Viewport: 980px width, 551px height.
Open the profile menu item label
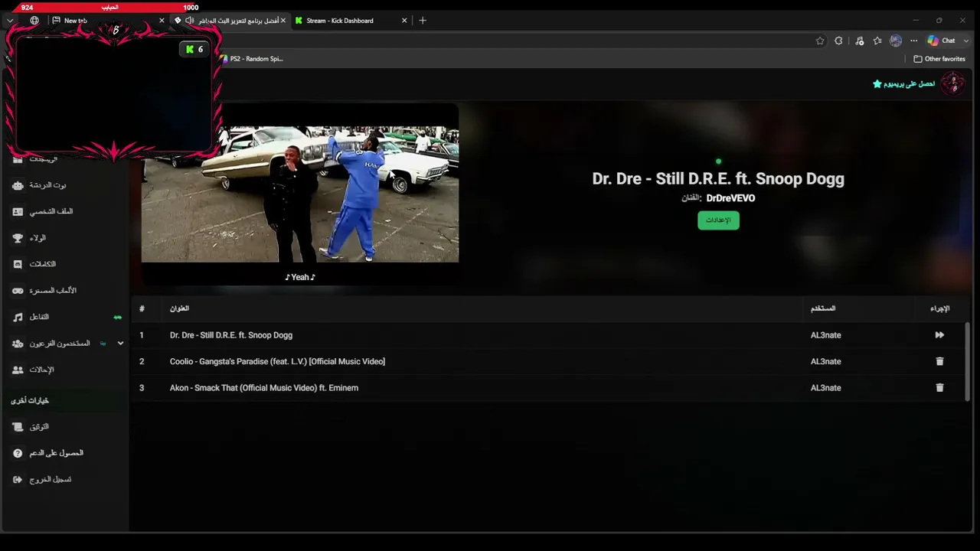[x=51, y=211]
